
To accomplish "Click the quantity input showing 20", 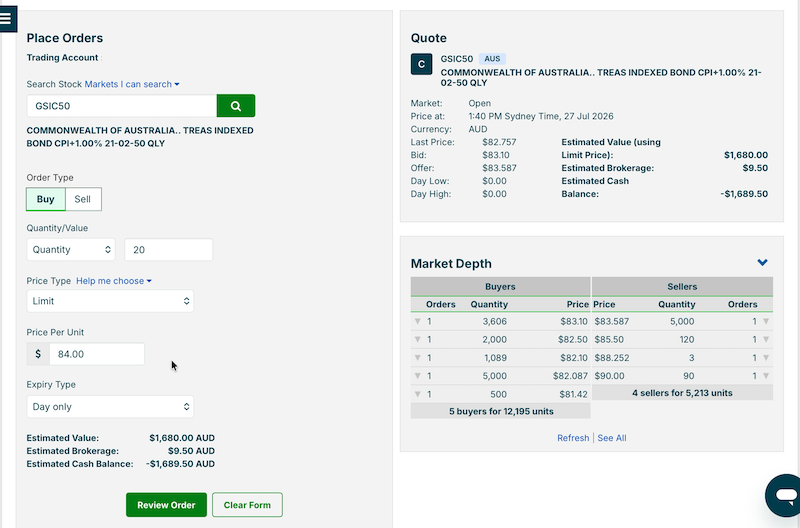I will (168, 249).
